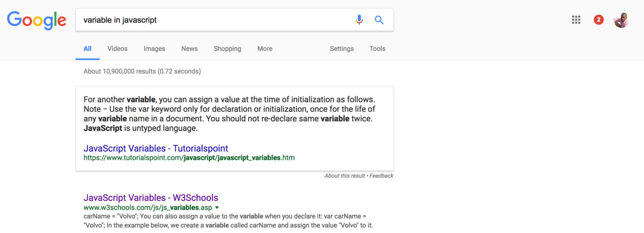Switch to the Videos tab
This screenshot has height=233, width=644.
(x=117, y=49)
